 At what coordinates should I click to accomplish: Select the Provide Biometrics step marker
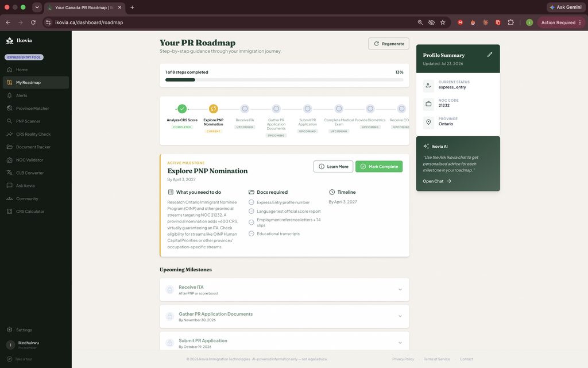click(x=370, y=109)
